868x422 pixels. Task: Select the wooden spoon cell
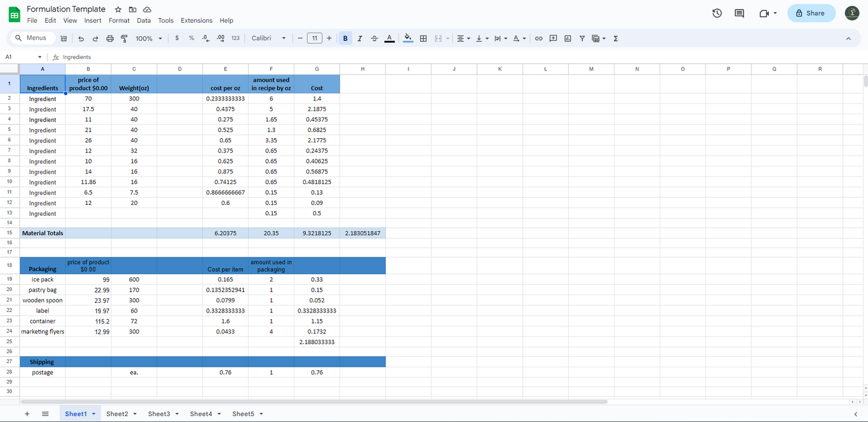click(43, 301)
